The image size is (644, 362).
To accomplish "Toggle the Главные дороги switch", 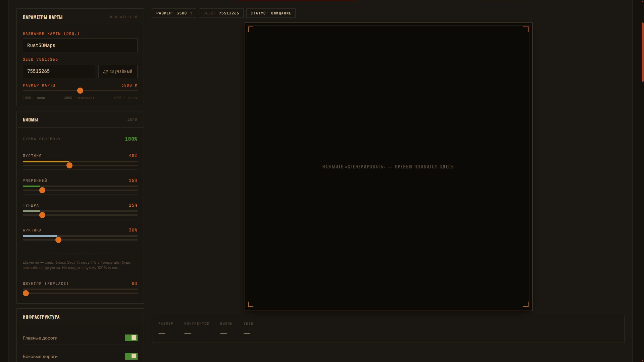I will [x=131, y=338].
